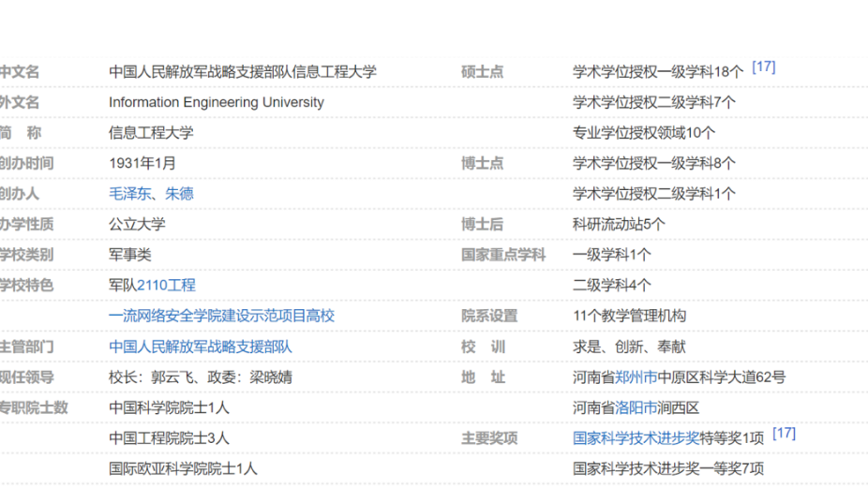Click the motto 求是、创新、奉献

click(x=629, y=347)
